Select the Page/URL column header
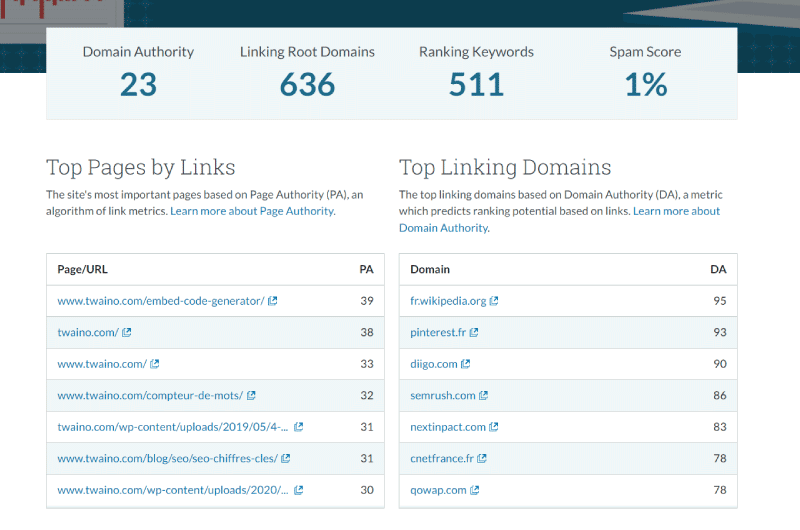The image size is (800, 530). tap(82, 269)
